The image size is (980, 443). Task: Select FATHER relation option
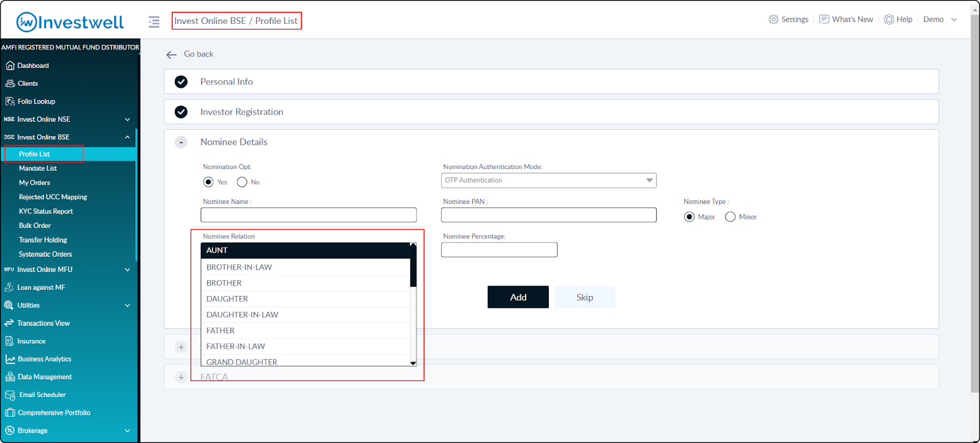[x=306, y=331]
